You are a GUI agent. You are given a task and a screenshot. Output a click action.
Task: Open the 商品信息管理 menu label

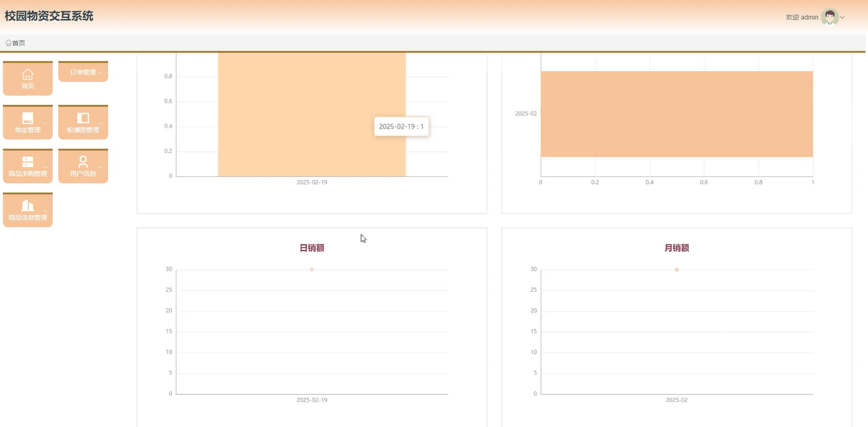point(28,217)
